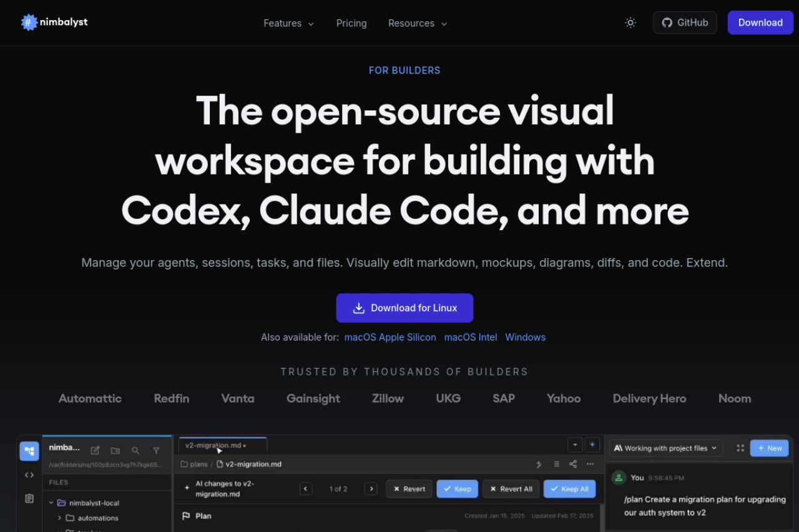Screen dimensions: 799x532
Task: Click the FOR BUILDERS label
Action: [404, 70]
